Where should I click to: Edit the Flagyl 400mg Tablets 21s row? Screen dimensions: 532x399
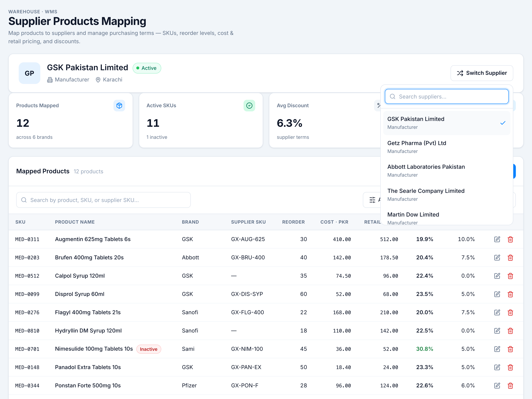point(497,312)
